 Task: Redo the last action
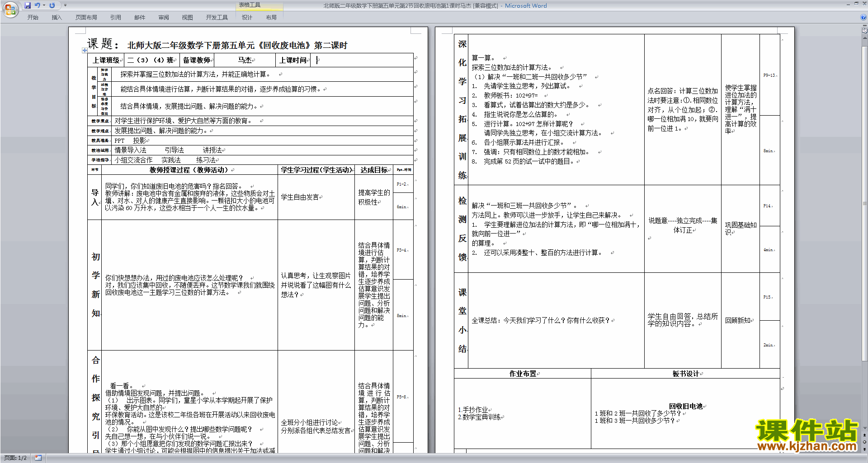point(52,5)
